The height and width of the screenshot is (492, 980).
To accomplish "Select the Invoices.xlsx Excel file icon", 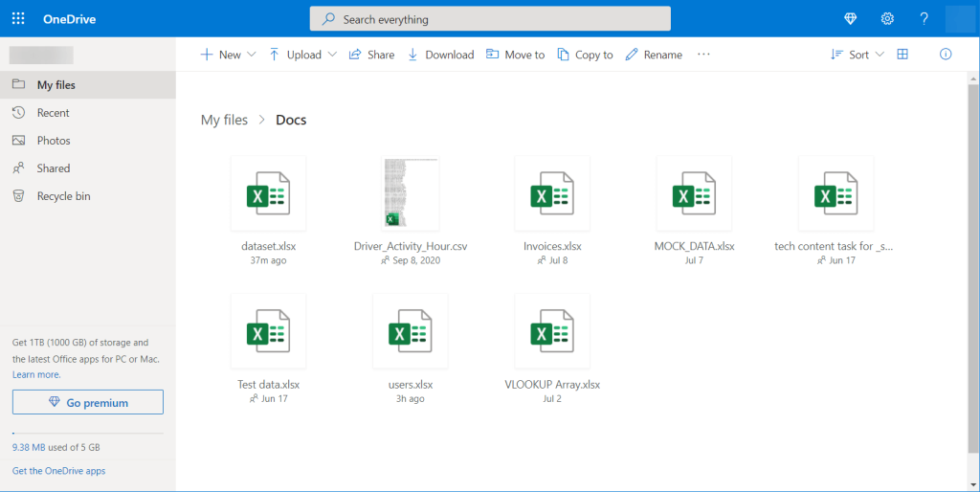I will [552, 193].
